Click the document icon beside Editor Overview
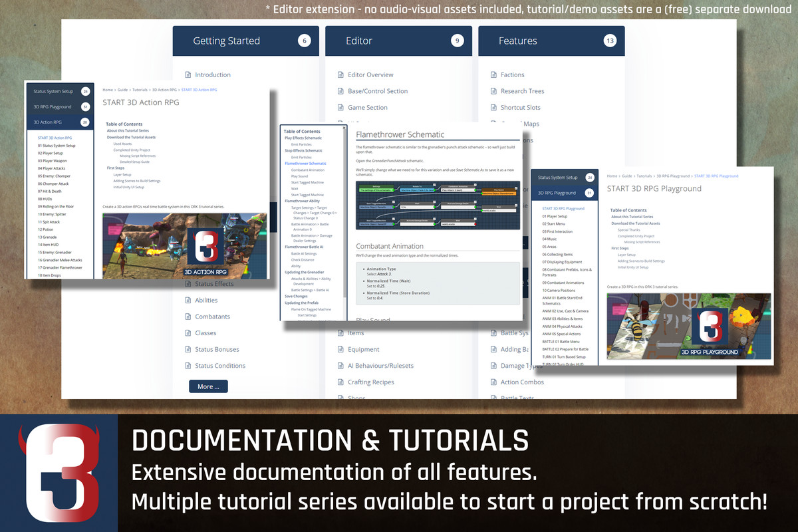 click(340, 75)
